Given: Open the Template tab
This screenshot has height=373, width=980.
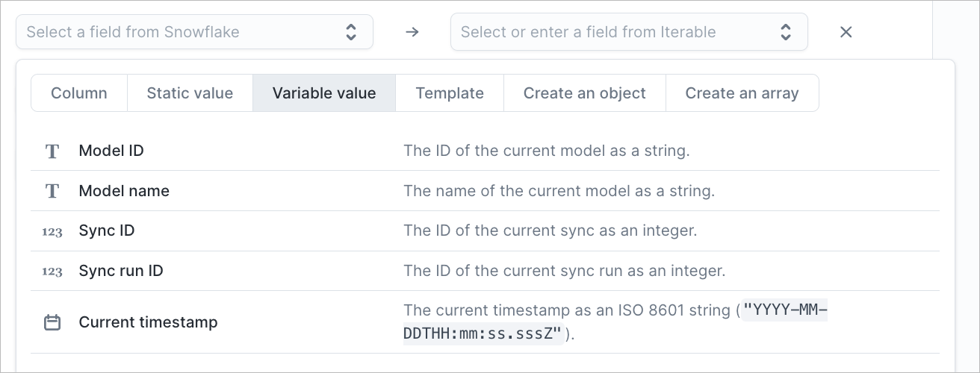Looking at the screenshot, I should click(450, 93).
